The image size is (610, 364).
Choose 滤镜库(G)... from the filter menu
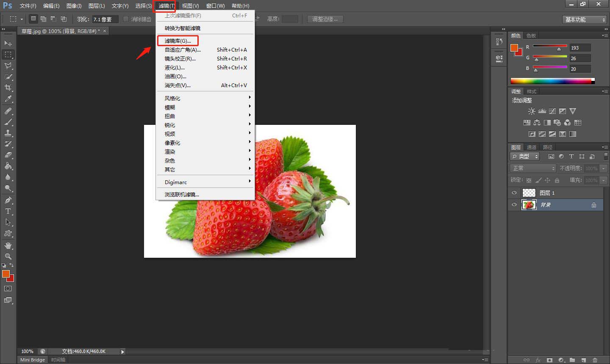tap(178, 41)
